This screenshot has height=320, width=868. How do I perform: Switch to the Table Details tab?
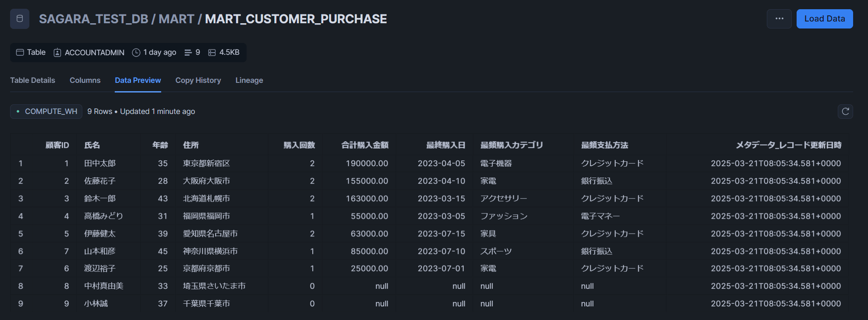point(32,80)
